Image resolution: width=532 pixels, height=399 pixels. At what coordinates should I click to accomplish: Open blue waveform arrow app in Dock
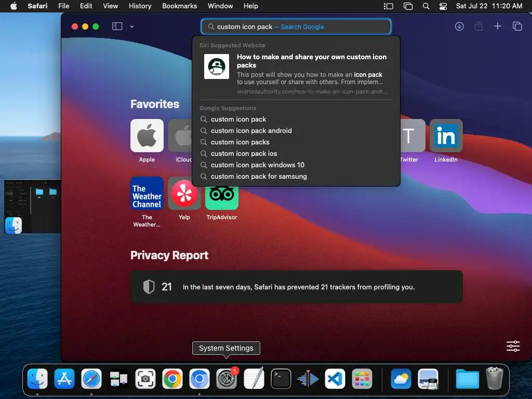(x=308, y=379)
